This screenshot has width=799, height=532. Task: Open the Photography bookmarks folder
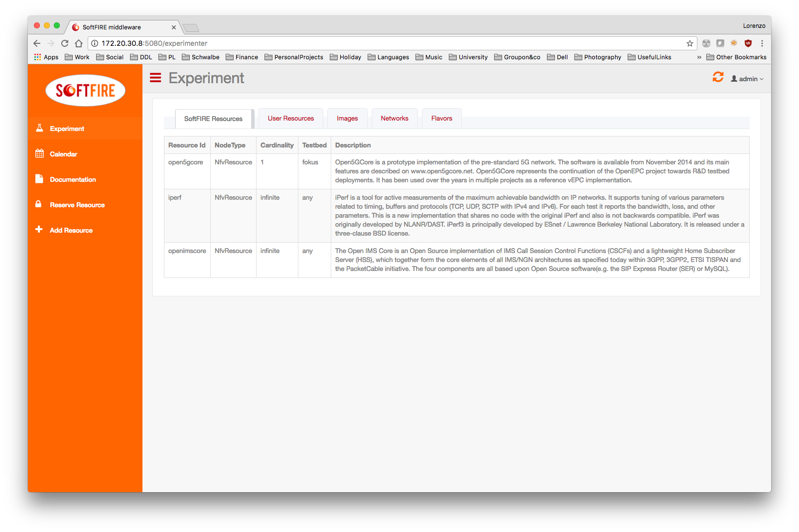(598, 57)
